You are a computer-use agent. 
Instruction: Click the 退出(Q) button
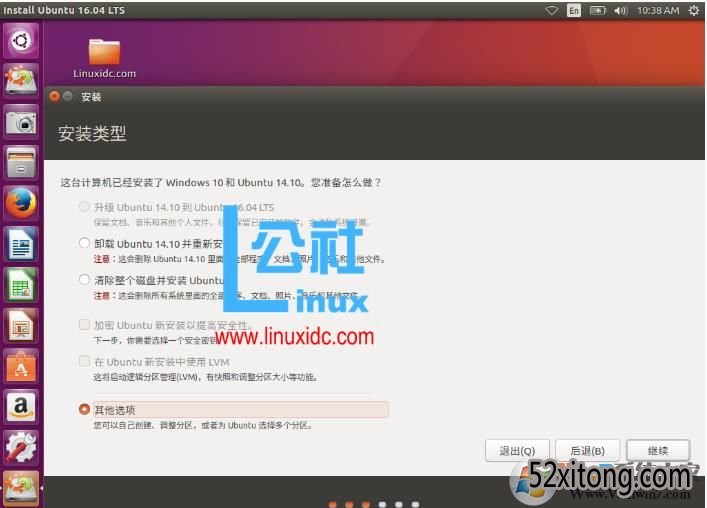(x=517, y=450)
